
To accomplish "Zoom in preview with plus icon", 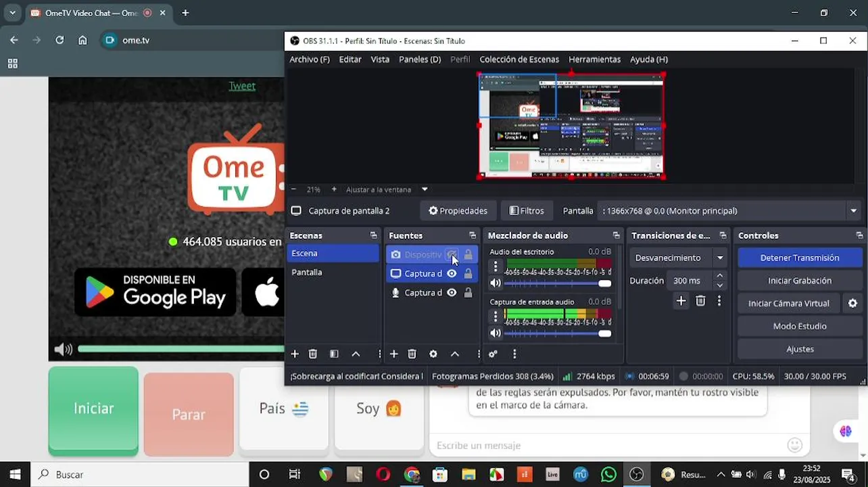I will tap(334, 189).
